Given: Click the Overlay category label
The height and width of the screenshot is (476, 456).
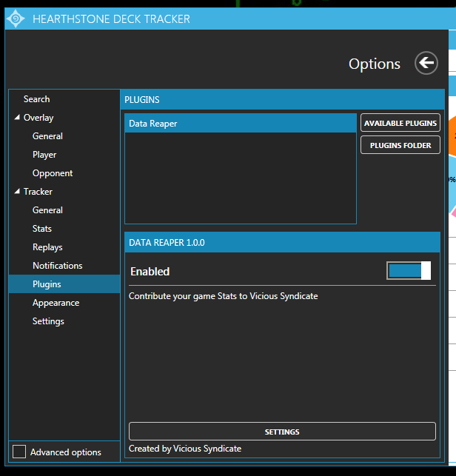Looking at the screenshot, I should 38,118.
